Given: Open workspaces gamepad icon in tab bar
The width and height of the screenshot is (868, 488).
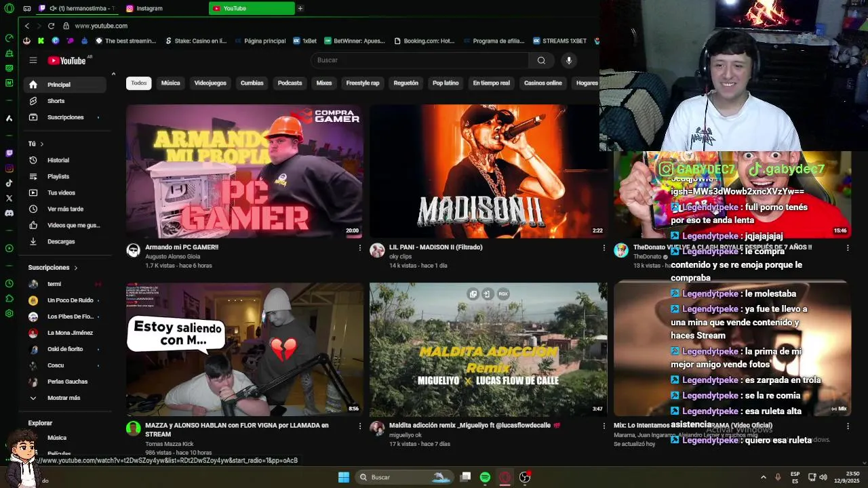Looking at the screenshot, I should [27, 8].
